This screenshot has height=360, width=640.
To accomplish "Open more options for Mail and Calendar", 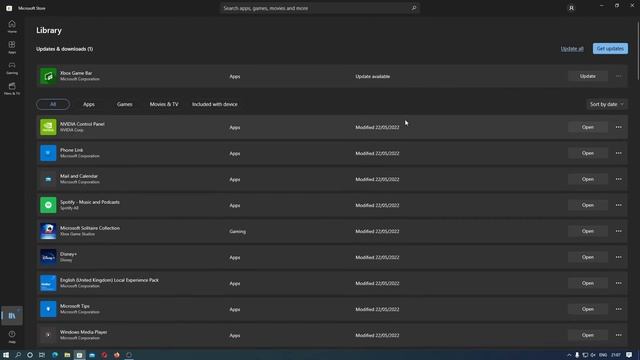I will coord(619,179).
